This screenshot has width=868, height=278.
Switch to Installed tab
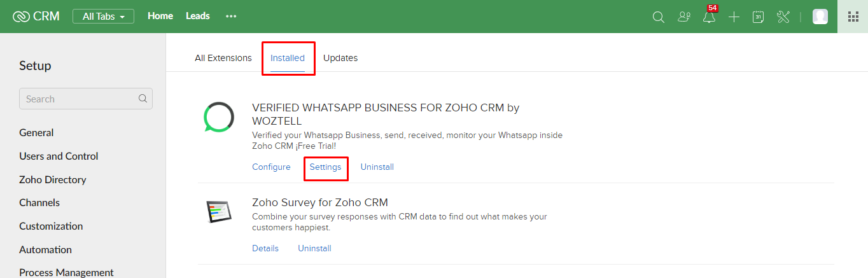[x=288, y=58]
